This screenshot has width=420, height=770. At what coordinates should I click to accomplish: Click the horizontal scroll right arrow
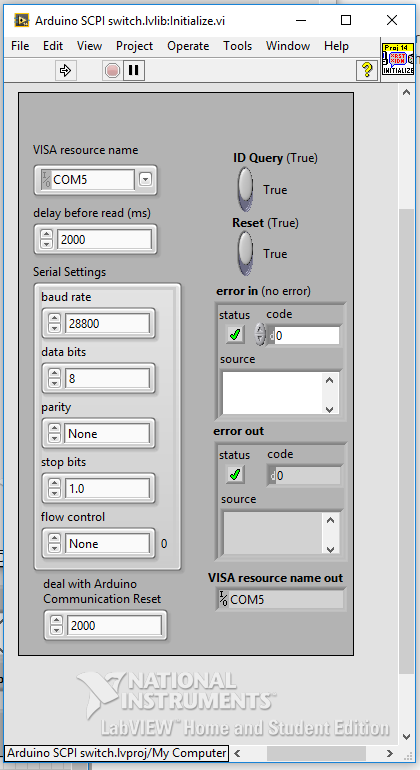pyautogui.click(x=390, y=753)
